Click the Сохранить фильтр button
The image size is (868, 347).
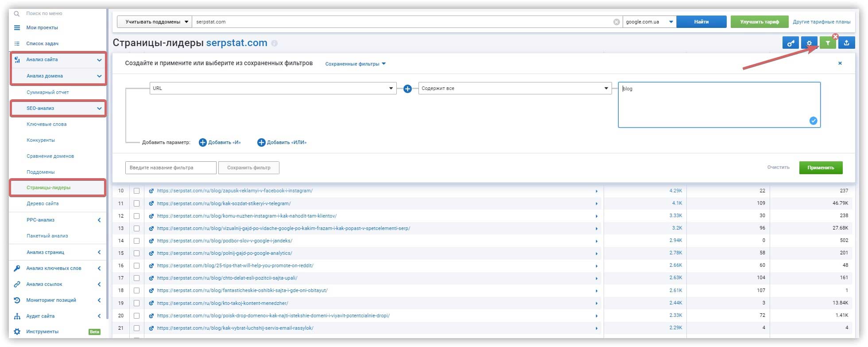click(249, 168)
